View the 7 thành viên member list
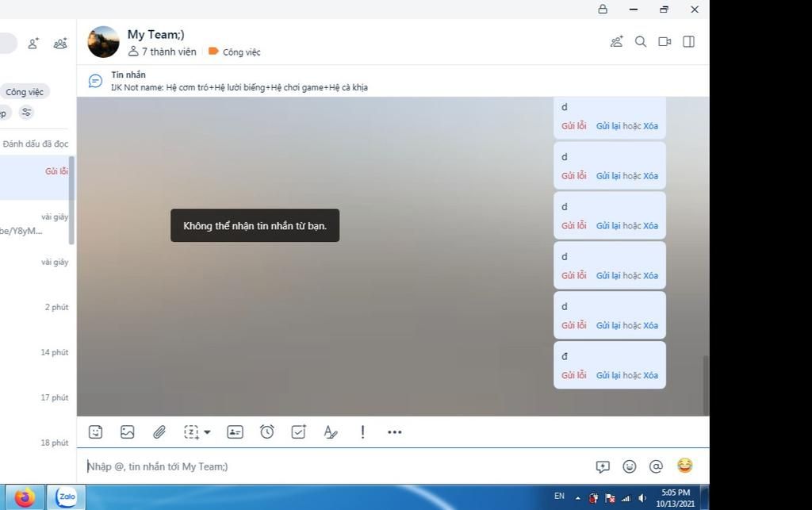The image size is (812, 510). click(x=162, y=52)
